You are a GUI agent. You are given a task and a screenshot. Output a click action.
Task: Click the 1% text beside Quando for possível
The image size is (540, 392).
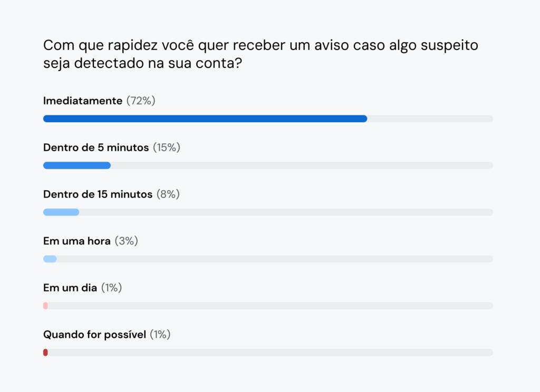[x=160, y=335]
